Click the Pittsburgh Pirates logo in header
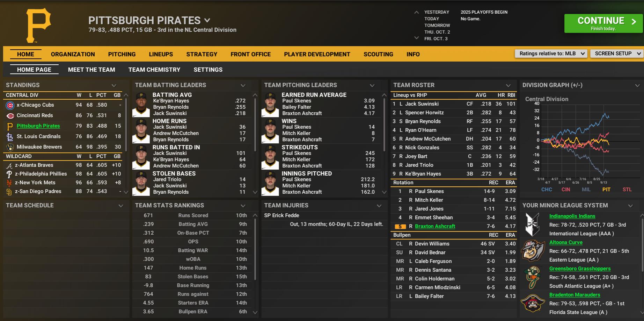 point(38,25)
